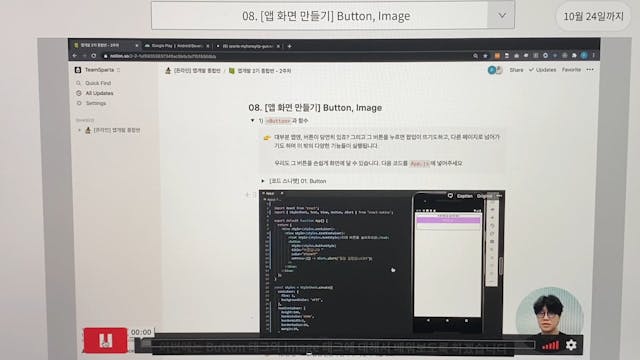Click the code editor screenshot image
This screenshot has height=360, width=640.
coord(382,263)
